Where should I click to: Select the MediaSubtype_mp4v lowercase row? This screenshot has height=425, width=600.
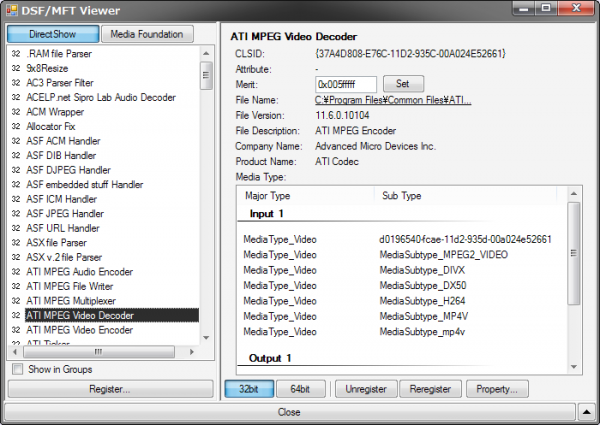tap(402, 332)
